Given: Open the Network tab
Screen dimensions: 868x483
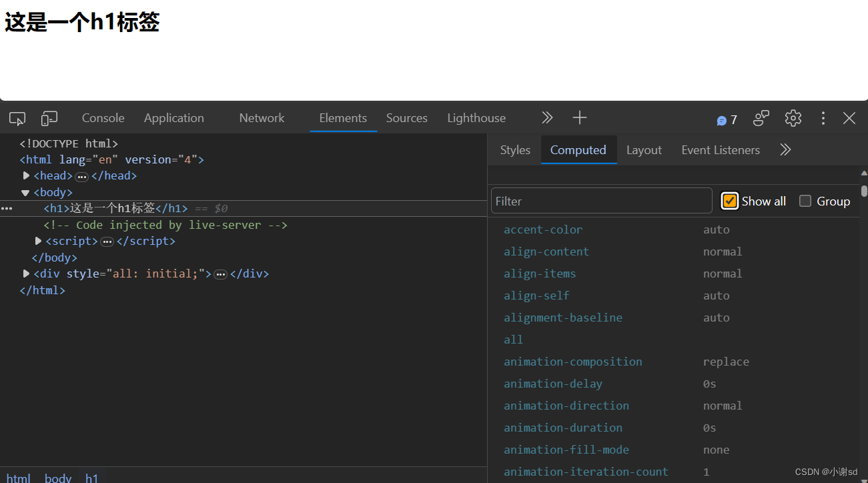Looking at the screenshot, I should [262, 118].
